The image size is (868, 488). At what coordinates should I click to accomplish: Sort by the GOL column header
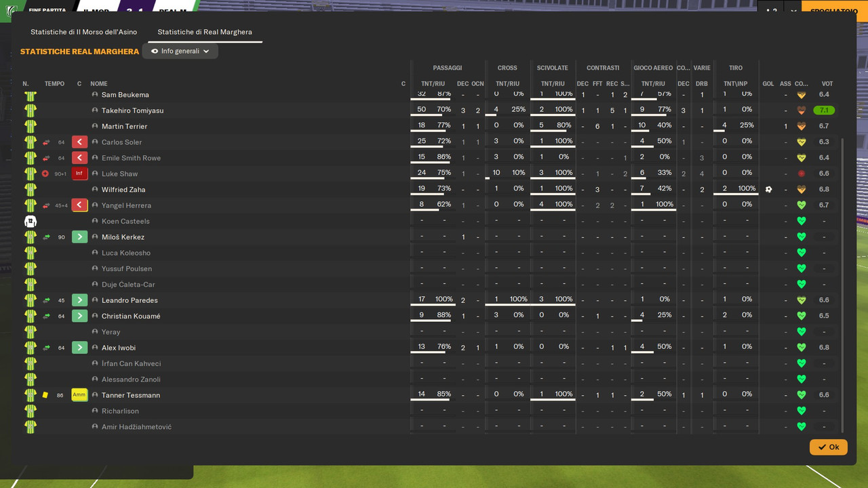pos(768,84)
